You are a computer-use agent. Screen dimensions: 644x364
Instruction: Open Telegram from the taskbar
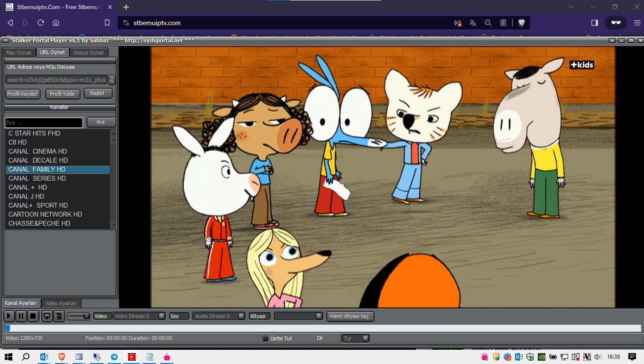coord(114,357)
